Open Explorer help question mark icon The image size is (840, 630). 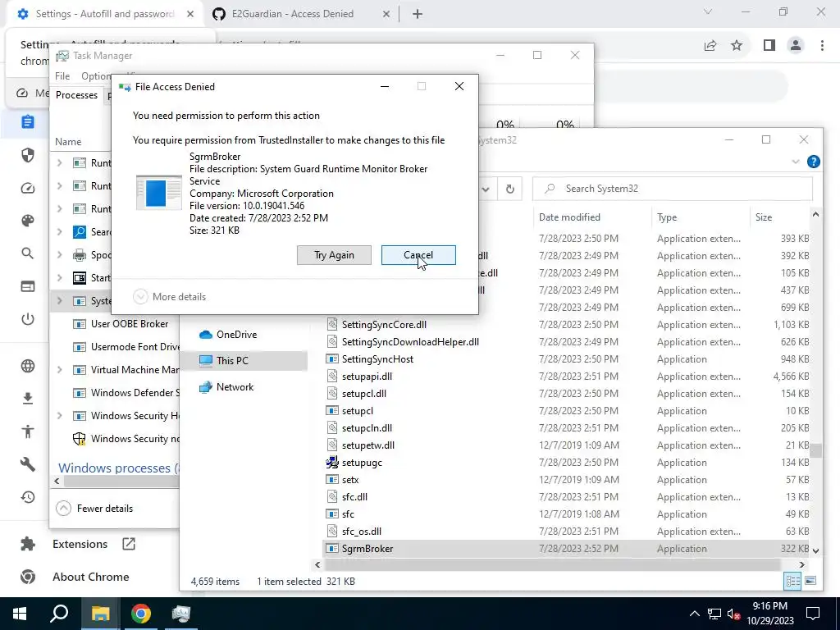point(813,162)
